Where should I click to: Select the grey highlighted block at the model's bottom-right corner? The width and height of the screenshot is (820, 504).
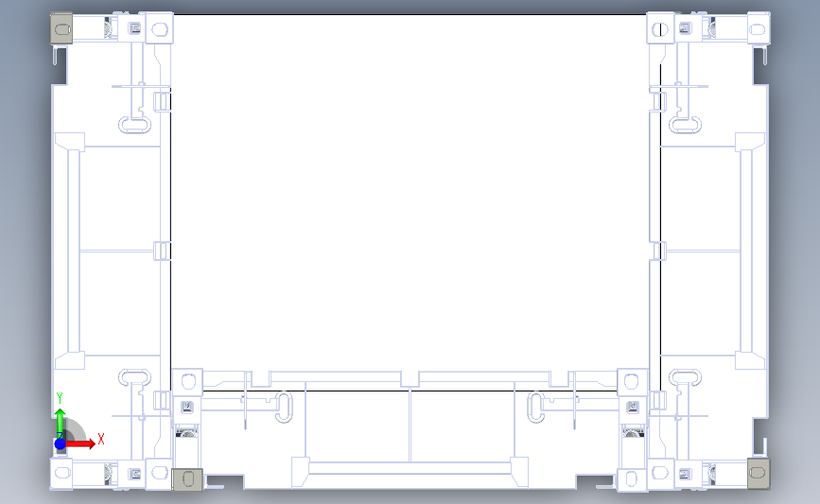[759, 473]
